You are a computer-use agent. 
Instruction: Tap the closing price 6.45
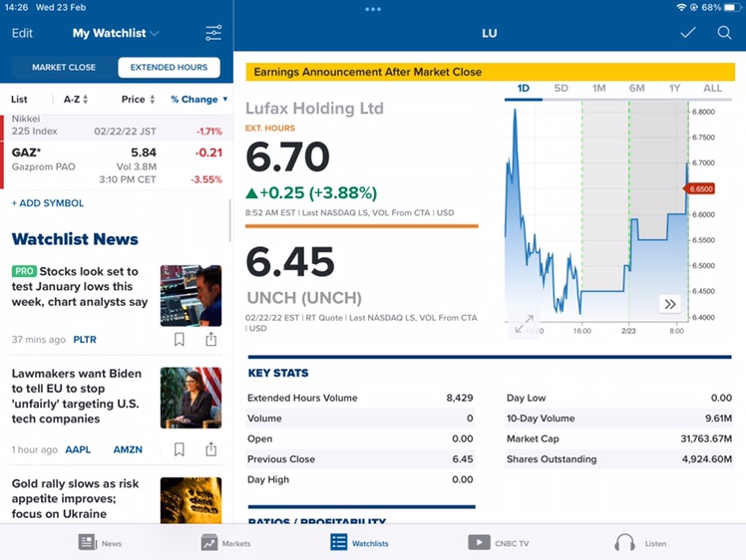point(290,261)
